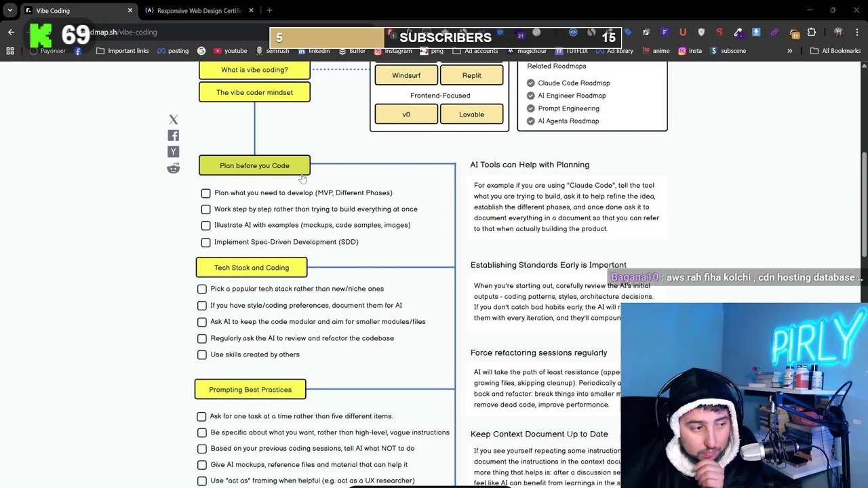Open 'The vibe coder mindset' node
Screen dimensions: 868x488
pyautogui.click(x=254, y=92)
